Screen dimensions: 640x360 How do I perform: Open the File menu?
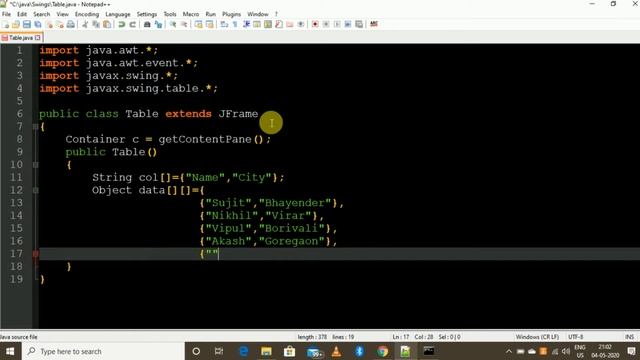6,14
